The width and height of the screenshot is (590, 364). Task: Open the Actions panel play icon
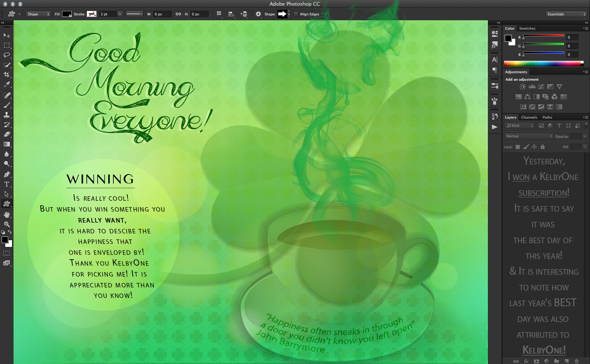[x=495, y=127]
